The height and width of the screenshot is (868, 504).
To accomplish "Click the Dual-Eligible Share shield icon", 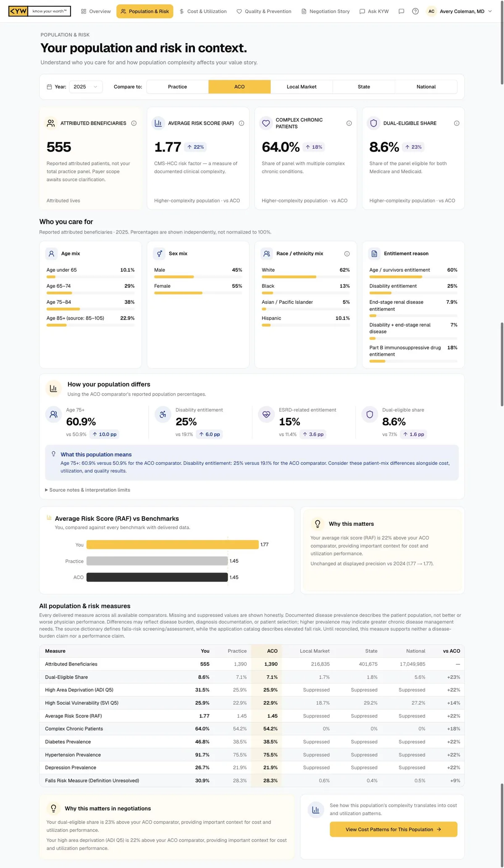I will [373, 123].
